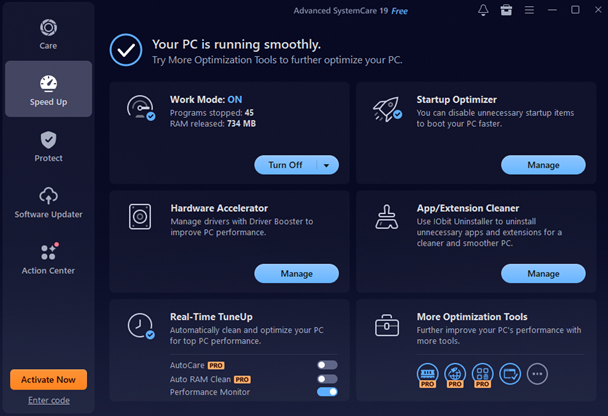The image size is (608, 416).
Task: Open the toolbox icon in title bar
Action: (507, 10)
